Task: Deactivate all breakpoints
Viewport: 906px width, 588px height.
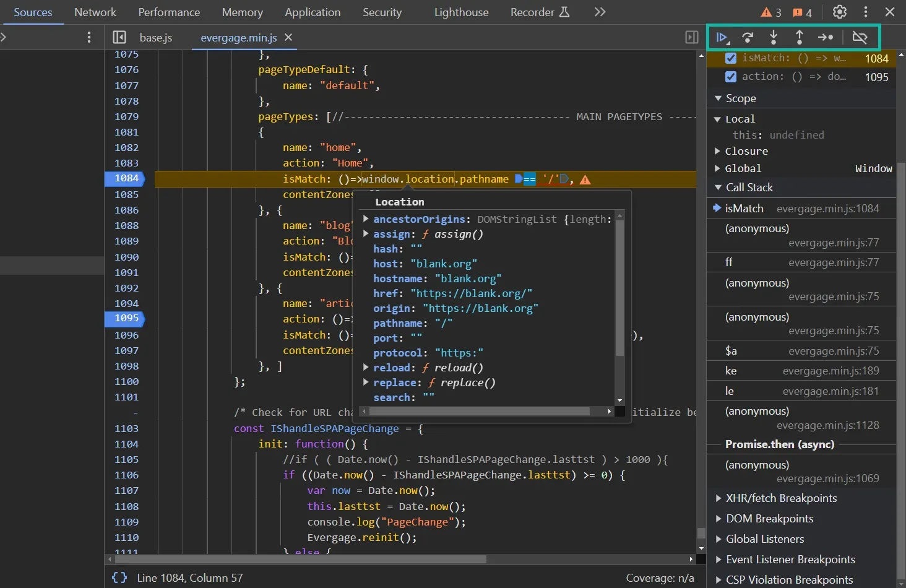Action: [x=860, y=38]
